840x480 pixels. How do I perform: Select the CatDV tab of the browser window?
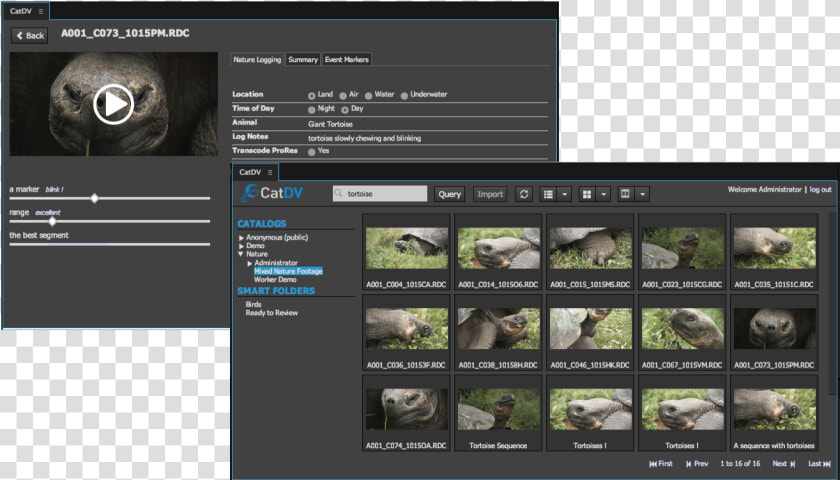click(256, 172)
